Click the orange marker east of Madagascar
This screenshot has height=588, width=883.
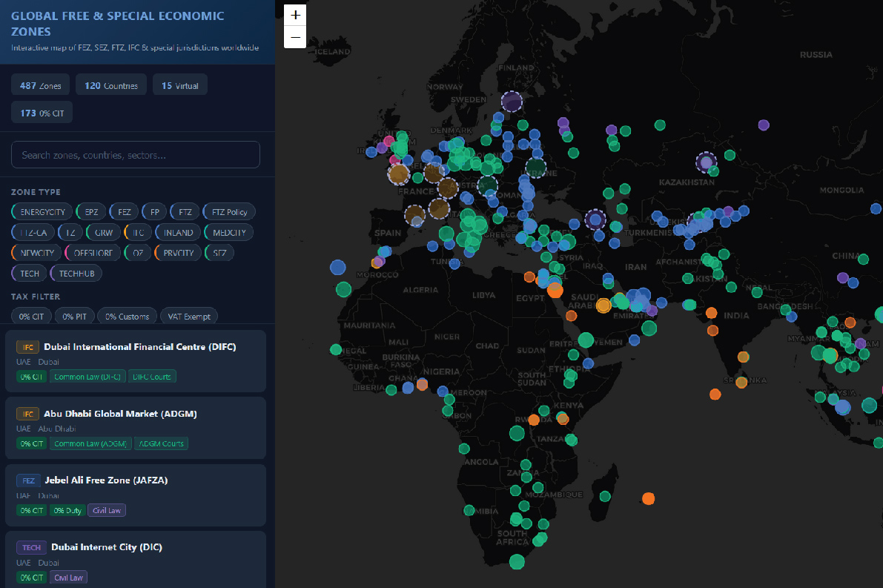click(x=648, y=498)
